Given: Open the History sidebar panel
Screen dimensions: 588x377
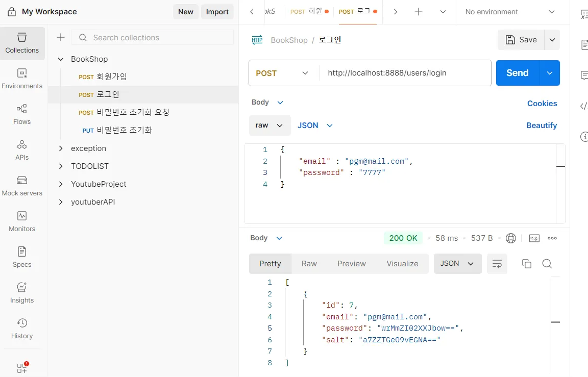Looking at the screenshot, I should (22, 329).
